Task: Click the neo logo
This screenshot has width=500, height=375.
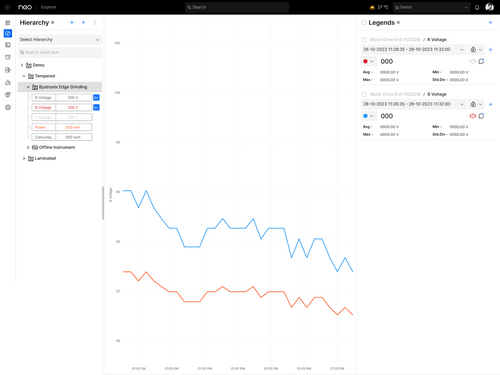Action: (25, 7)
